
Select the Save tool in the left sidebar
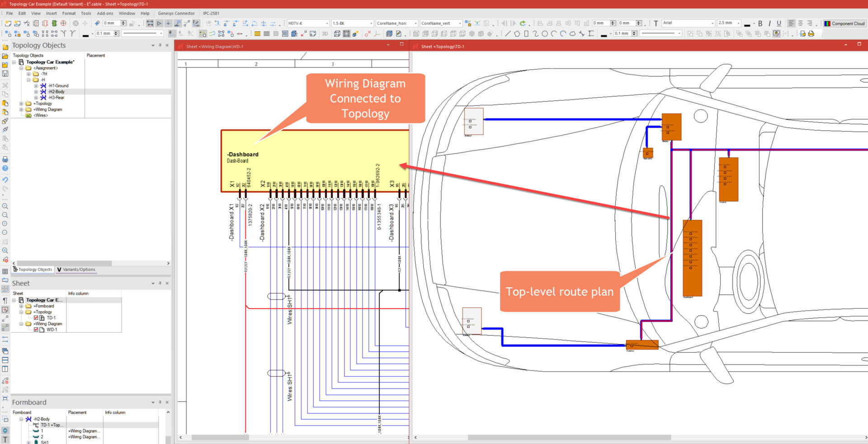[x=5, y=73]
